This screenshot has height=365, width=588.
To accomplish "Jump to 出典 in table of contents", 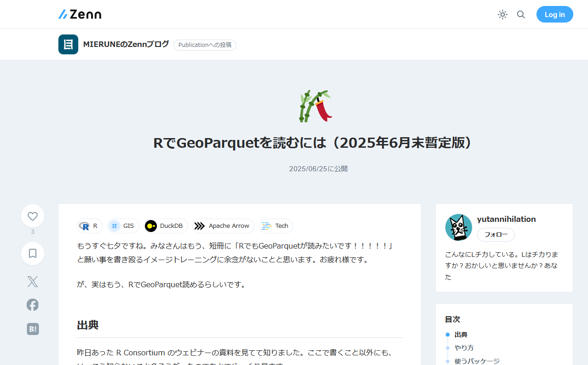I will click(x=461, y=335).
